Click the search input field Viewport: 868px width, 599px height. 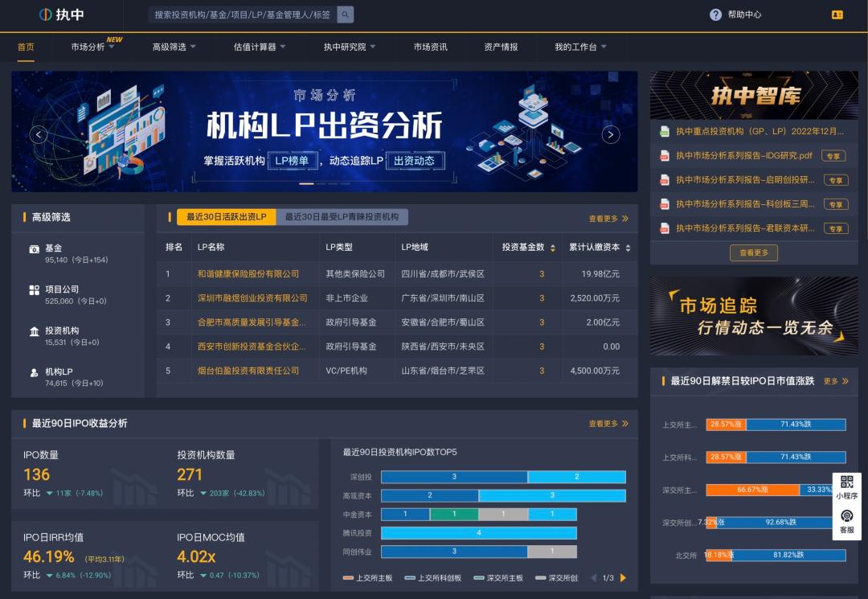[243, 14]
